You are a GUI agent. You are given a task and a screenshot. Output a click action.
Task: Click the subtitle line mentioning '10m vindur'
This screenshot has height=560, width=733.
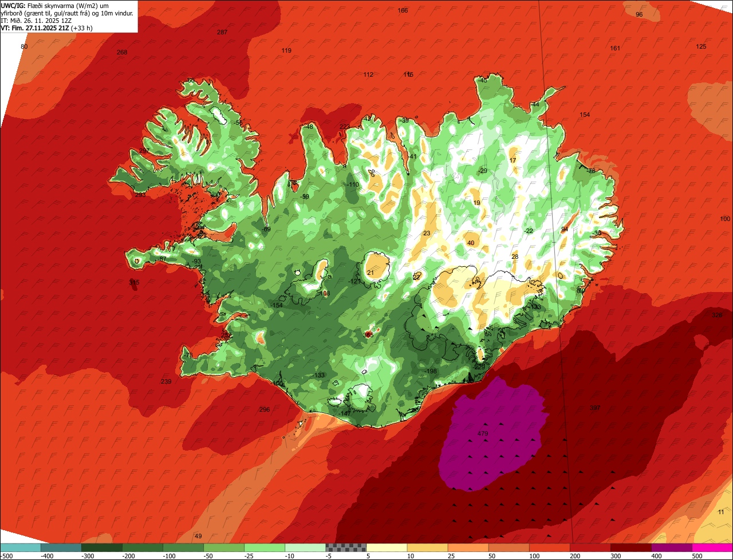point(67,13)
